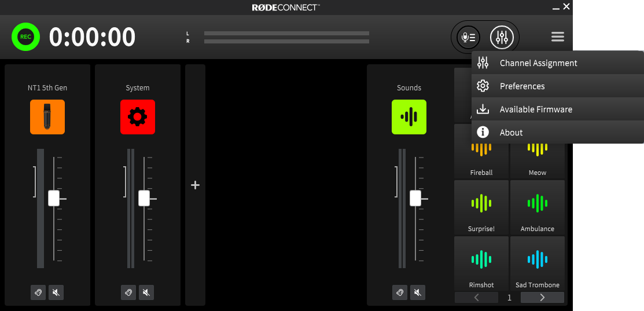Play the Ambulance sound pad
644x311 pixels.
[x=537, y=207]
